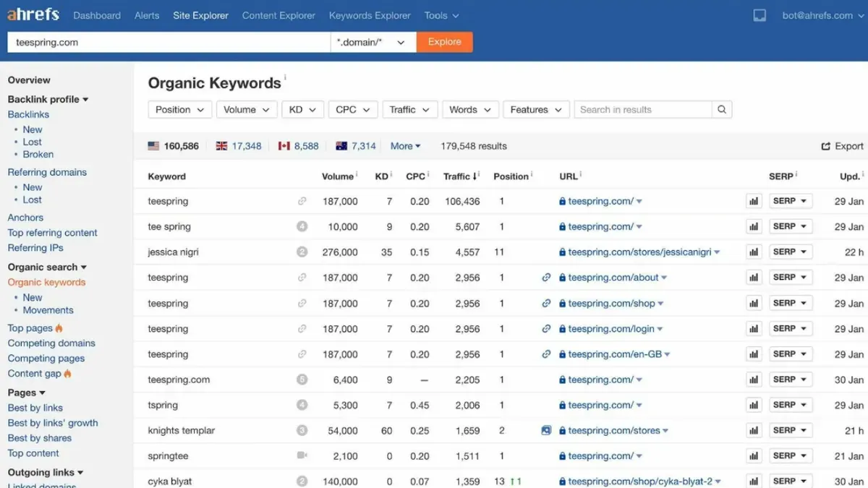
Task: Open the history chart icon for teespring.com keyword row
Action: (x=754, y=380)
